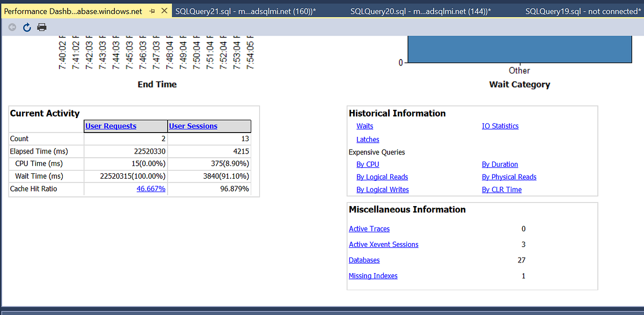Viewport: 644px width, 315px height.
Task: Print the report using printer icon
Action: click(42, 27)
